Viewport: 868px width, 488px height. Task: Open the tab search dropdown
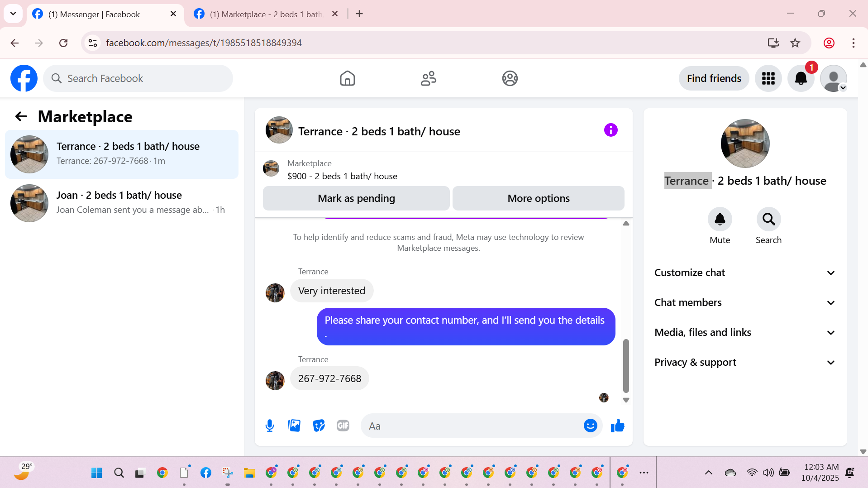click(x=13, y=14)
